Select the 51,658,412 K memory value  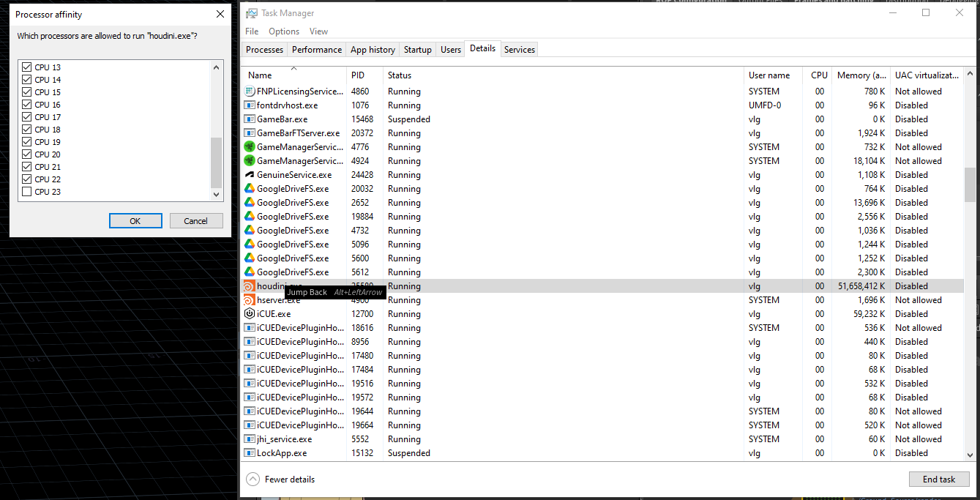(x=861, y=286)
